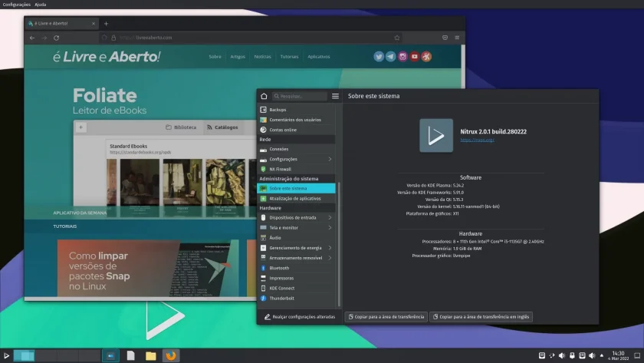The image size is (644, 363).
Task: Click the Firefox taskbar icon
Action: click(171, 355)
